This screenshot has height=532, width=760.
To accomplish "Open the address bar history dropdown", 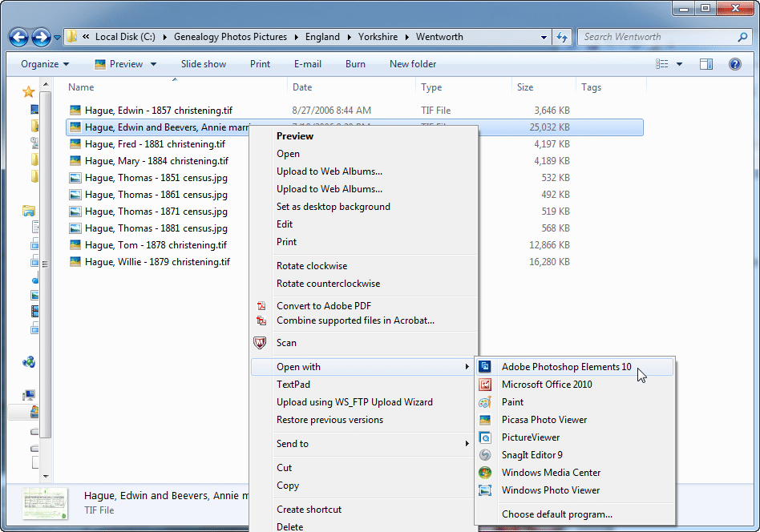I will tap(544, 38).
